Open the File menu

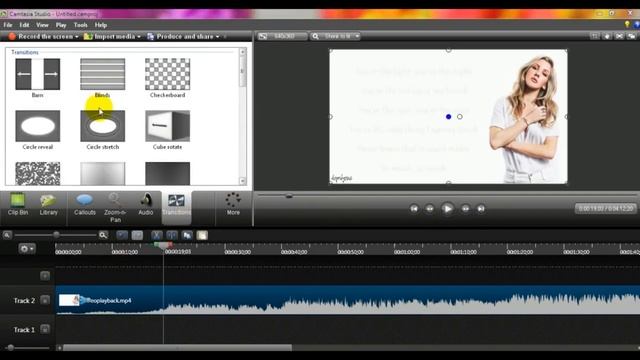coord(8,25)
